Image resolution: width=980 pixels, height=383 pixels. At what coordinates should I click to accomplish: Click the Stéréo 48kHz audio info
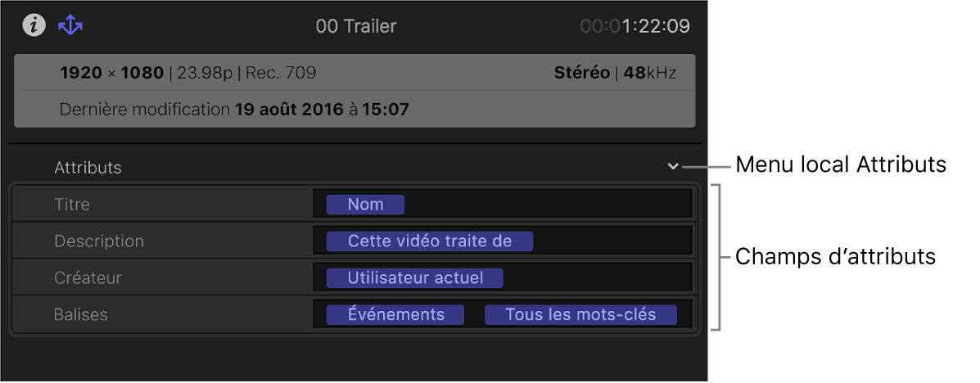click(615, 73)
